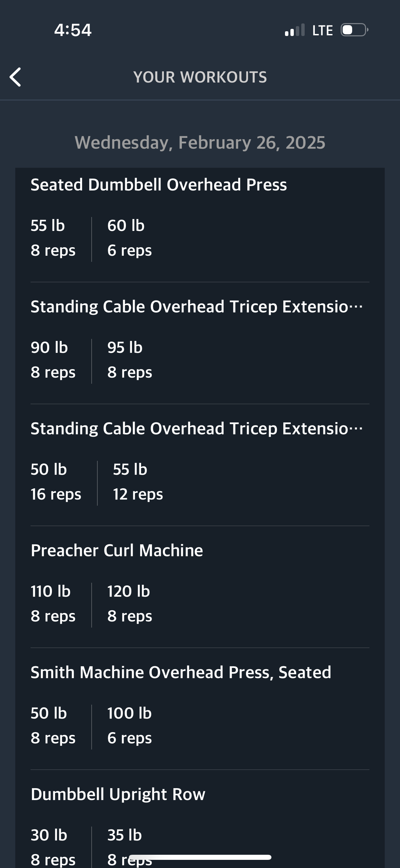Open the Preacher Curl Machine exercise
The width and height of the screenshot is (400, 868).
(x=117, y=550)
